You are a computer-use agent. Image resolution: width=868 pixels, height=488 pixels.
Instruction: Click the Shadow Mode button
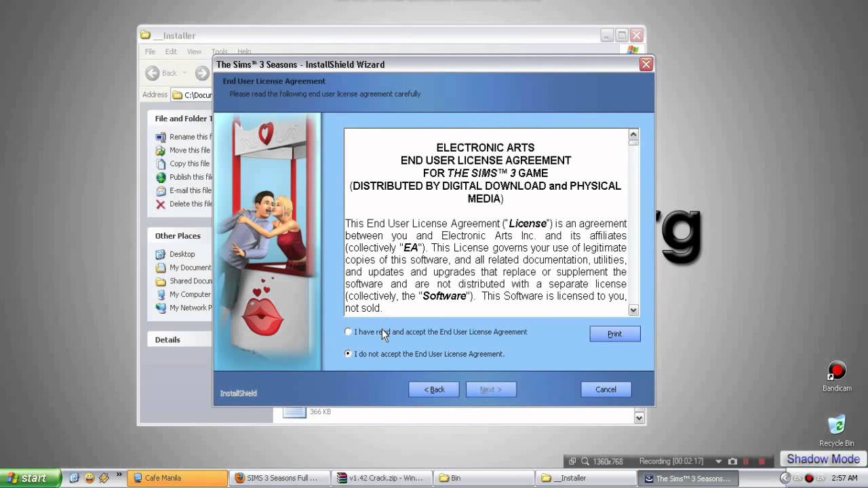[823, 460]
